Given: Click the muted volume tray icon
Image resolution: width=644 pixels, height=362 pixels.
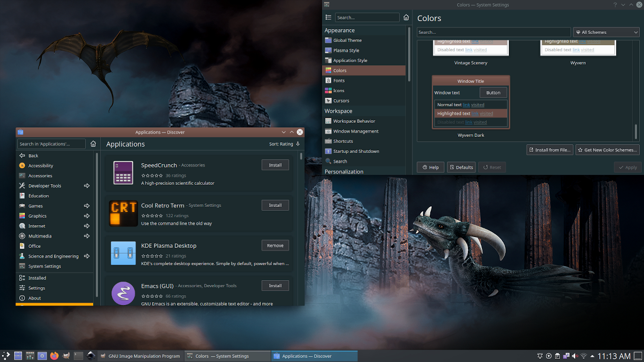Looking at the screenshot, I should coord(575,356).
